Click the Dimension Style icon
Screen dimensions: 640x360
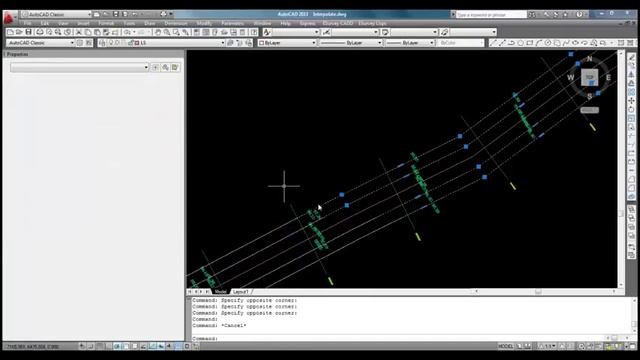(x=327, y=32)
